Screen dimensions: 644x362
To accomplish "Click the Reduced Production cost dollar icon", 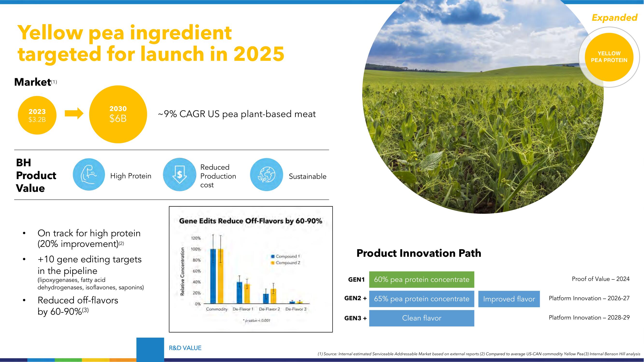I will coord(179,174).
